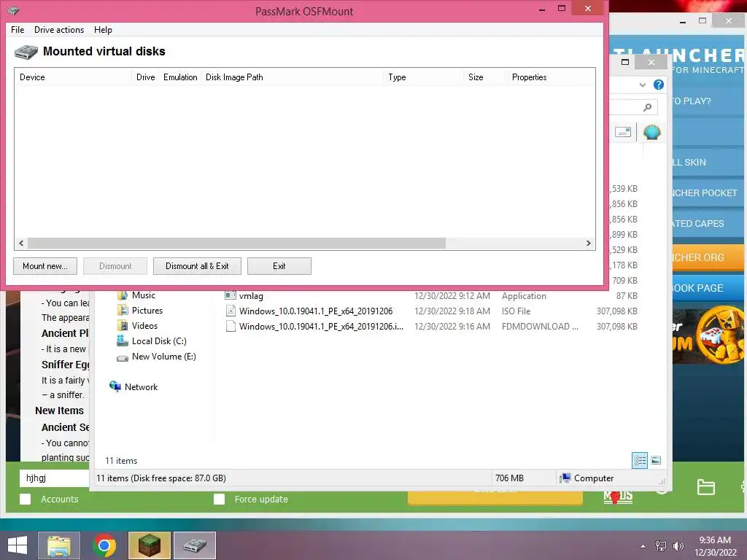
Task: Click the Network icon in Explorer
Action: click(115, 386)
